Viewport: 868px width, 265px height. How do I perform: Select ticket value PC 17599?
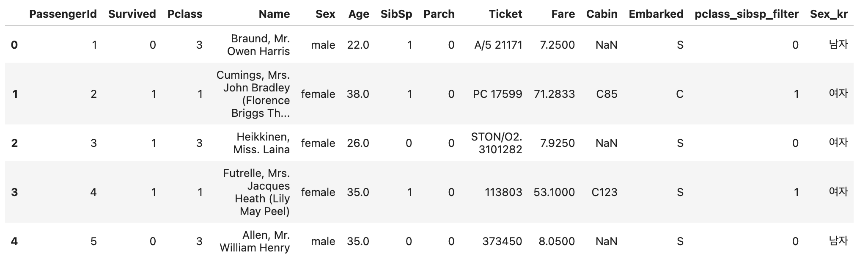click(497, 94)
